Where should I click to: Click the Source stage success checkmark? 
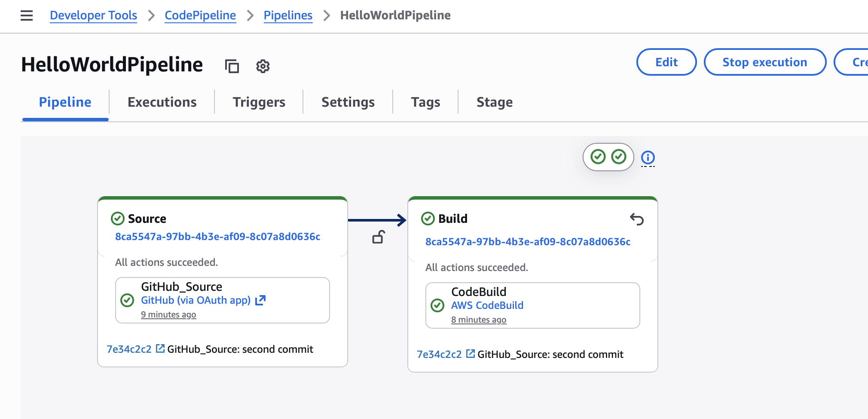pyautogui.click(x=118, y=219)
